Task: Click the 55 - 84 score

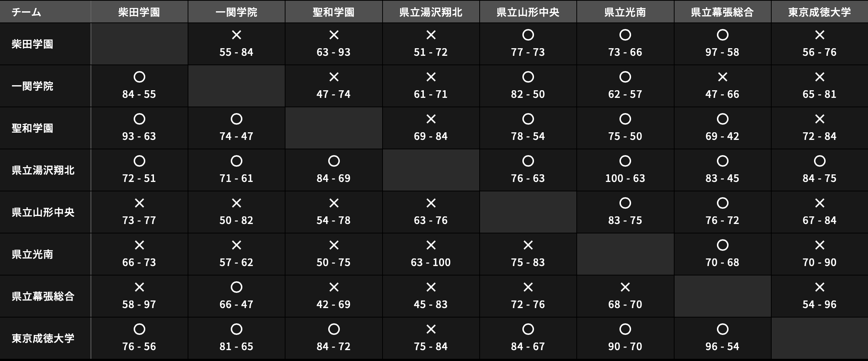Action: pyautogui.click(x=236, y=52)
